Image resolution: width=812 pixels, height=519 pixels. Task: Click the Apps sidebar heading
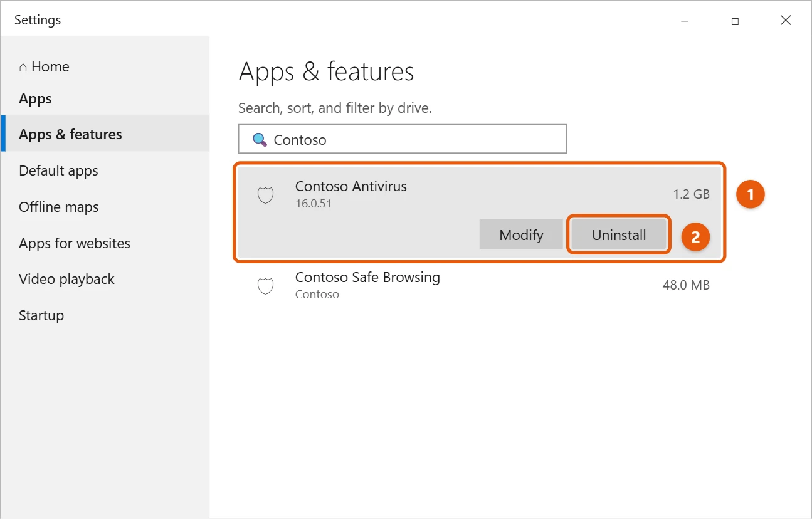point(35,98)
